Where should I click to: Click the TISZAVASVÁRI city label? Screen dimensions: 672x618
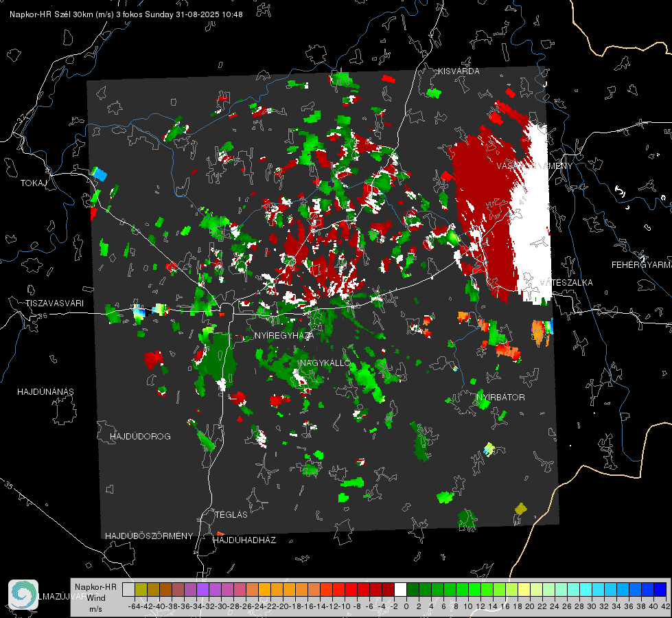pyautogui.click(x=55, y=304)
